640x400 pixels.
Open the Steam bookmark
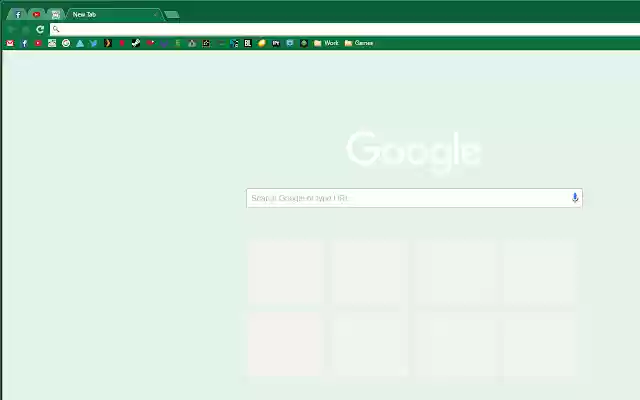pos(136,43)
